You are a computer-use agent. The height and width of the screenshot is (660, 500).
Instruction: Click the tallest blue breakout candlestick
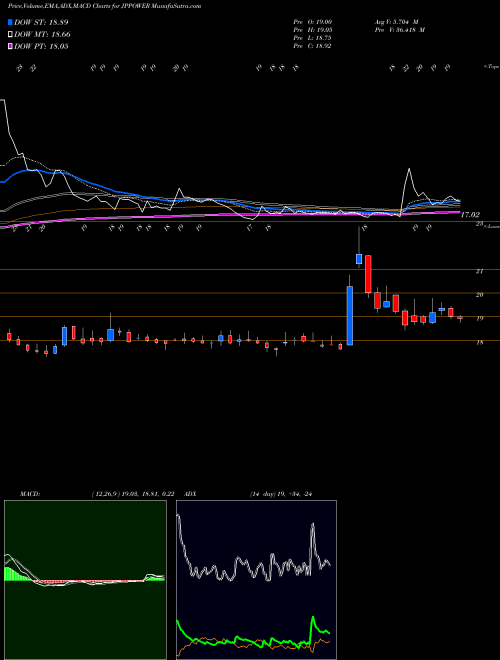[349, 315]
